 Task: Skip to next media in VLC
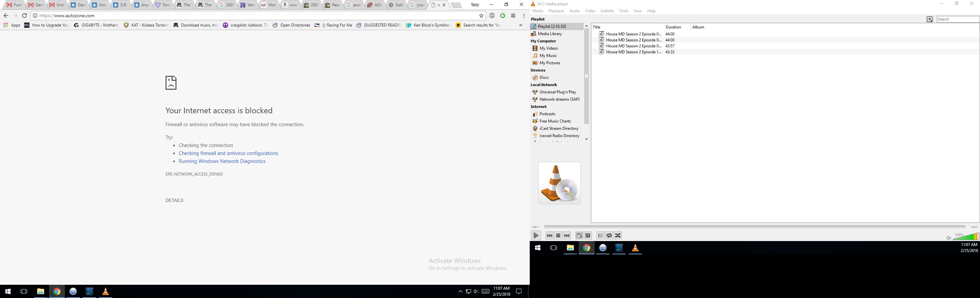click(x=567, y=235)
